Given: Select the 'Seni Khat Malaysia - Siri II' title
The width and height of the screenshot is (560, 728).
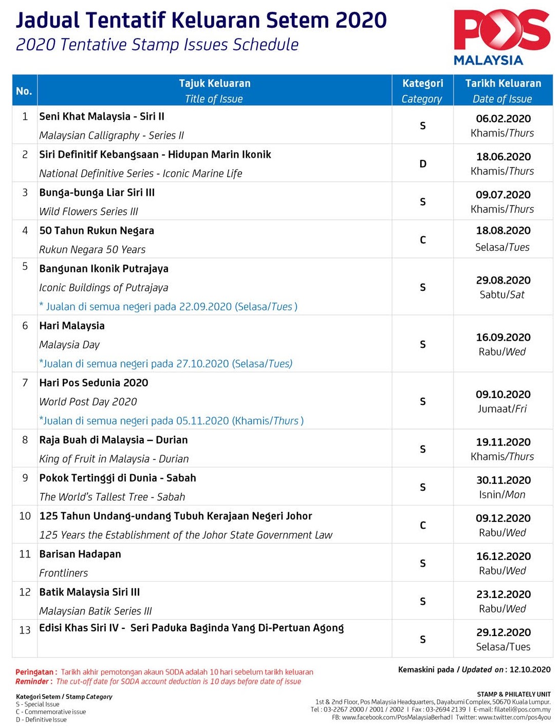Looking at the screenshot, I should point(102,117).
